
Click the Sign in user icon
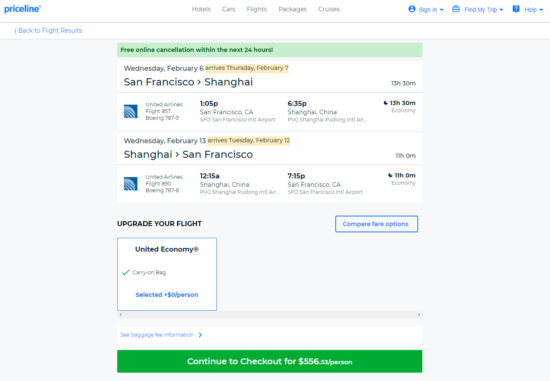point(412,9)
